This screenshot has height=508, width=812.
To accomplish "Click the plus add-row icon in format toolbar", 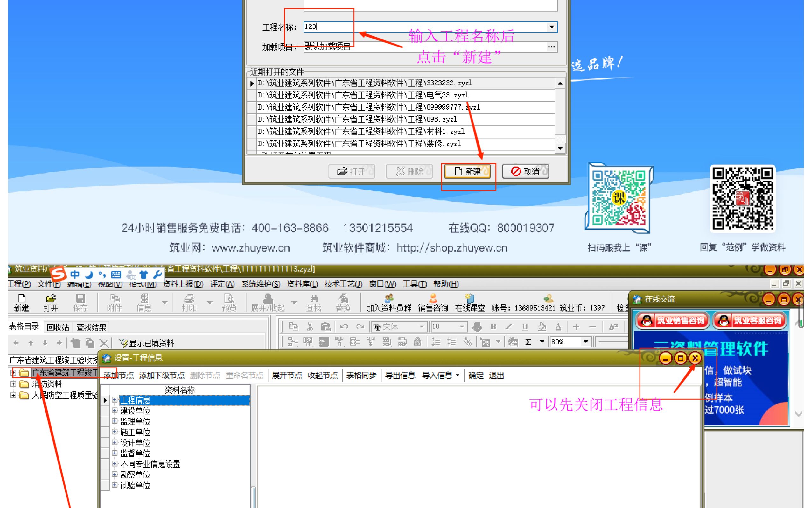I will click(576, 326).
